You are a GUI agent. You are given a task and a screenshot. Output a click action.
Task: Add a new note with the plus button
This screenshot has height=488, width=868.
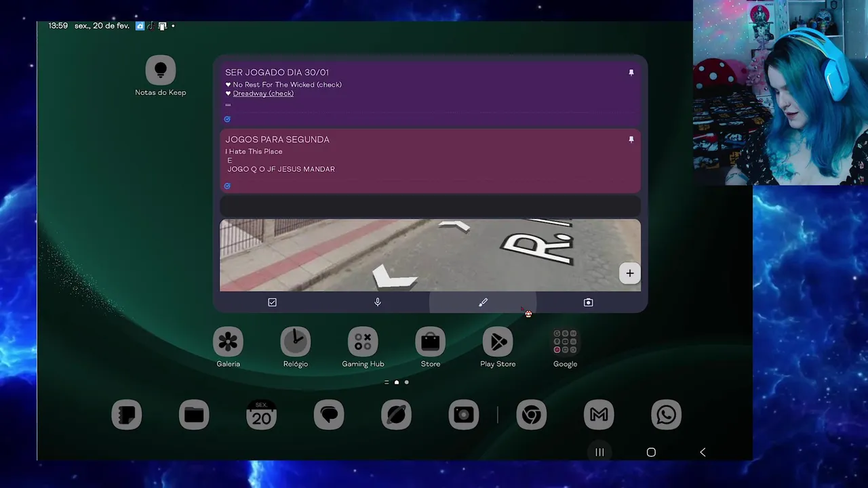630,273
